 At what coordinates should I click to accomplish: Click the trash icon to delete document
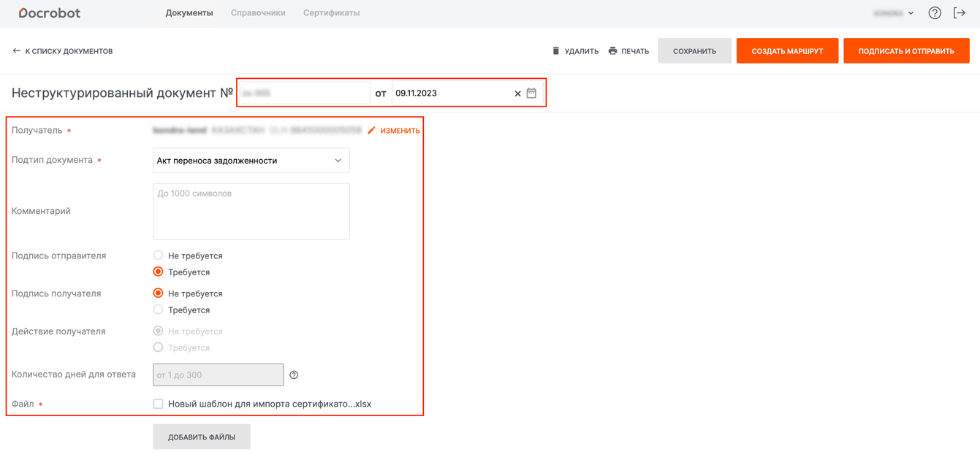555,51
